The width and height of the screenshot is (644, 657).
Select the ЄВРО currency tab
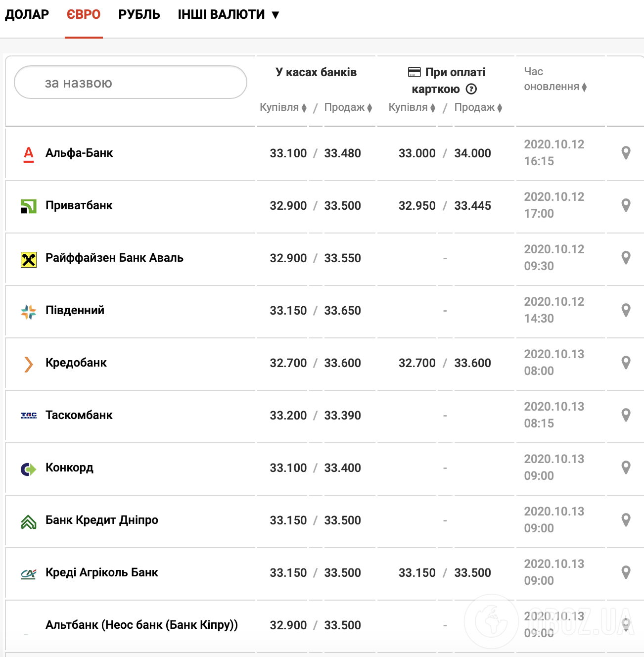click(x=84, y=14)
